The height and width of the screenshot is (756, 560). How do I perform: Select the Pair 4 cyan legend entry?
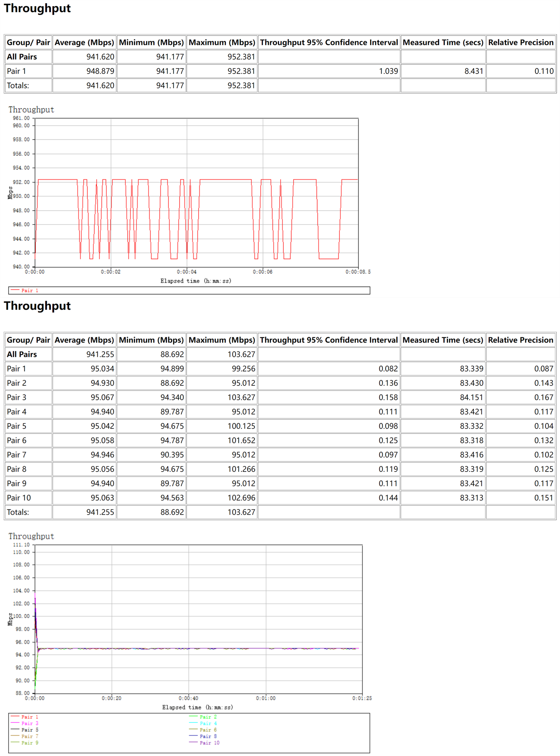[x=208, y=723]
